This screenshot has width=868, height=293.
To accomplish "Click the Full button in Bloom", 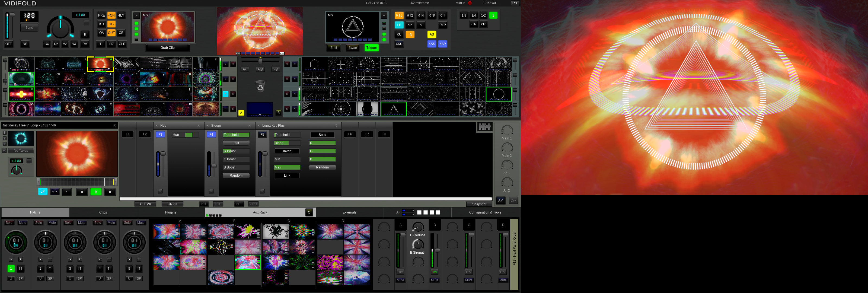I will click(x=236, y=143).
